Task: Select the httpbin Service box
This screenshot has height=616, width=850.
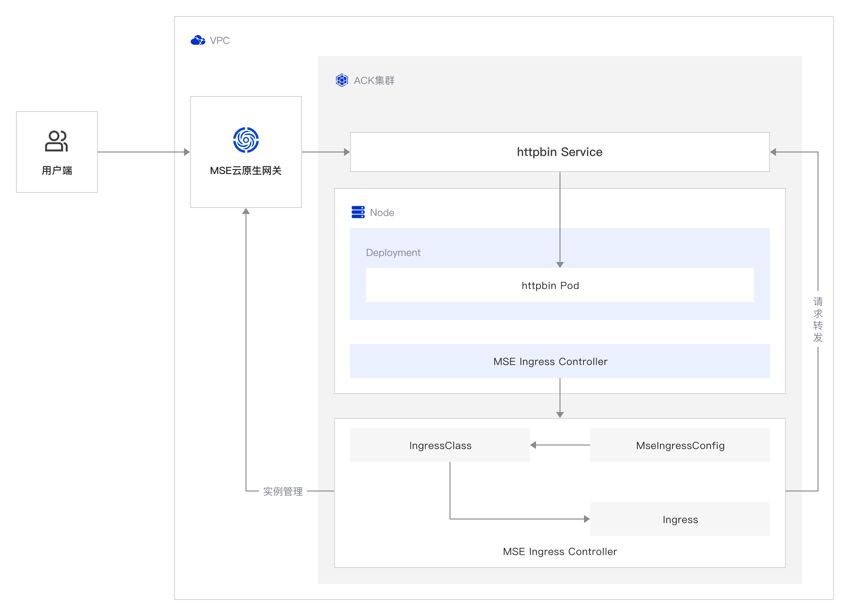Action: [560, 152]
